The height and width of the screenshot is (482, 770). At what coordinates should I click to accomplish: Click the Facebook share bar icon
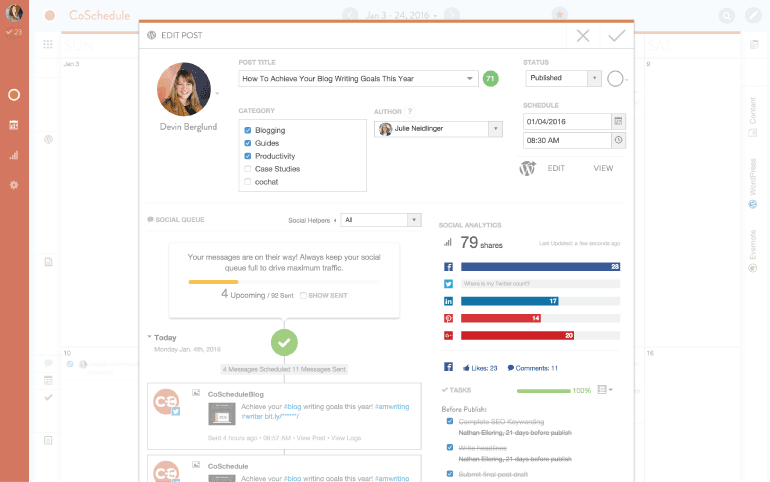(448, 267)
